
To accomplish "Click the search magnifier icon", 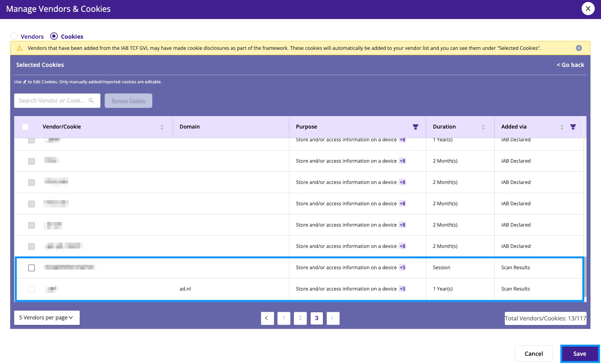I will pyautogui.click(x=91, y=101).
